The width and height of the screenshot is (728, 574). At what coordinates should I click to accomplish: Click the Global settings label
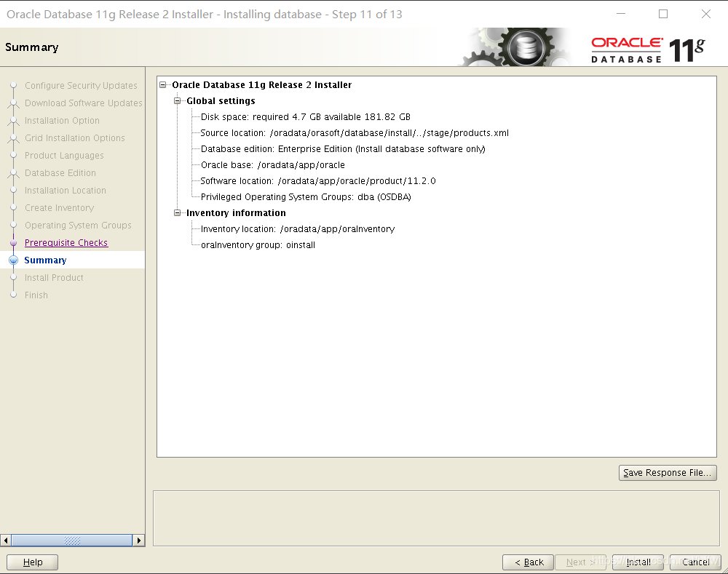tap(221, 100)
